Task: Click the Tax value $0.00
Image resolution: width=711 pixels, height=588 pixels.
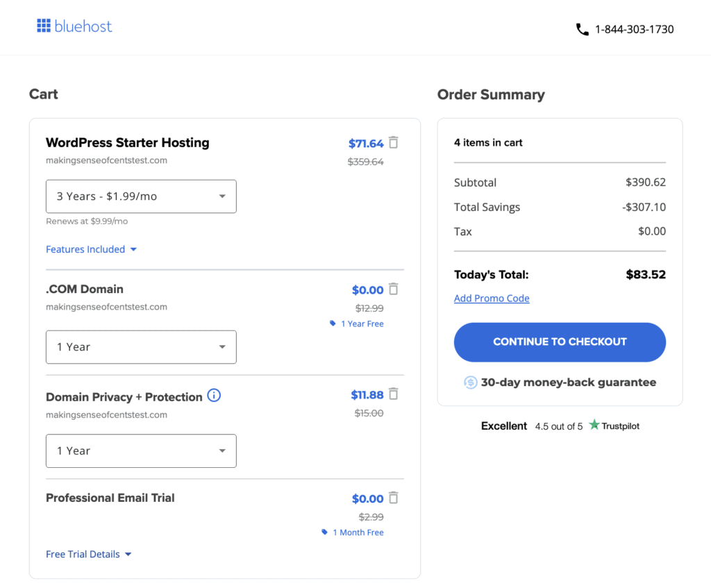Action: pos(652,231)
